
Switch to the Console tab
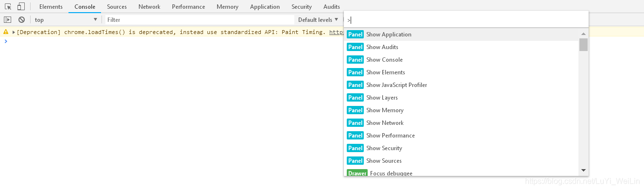click(85, 7)
